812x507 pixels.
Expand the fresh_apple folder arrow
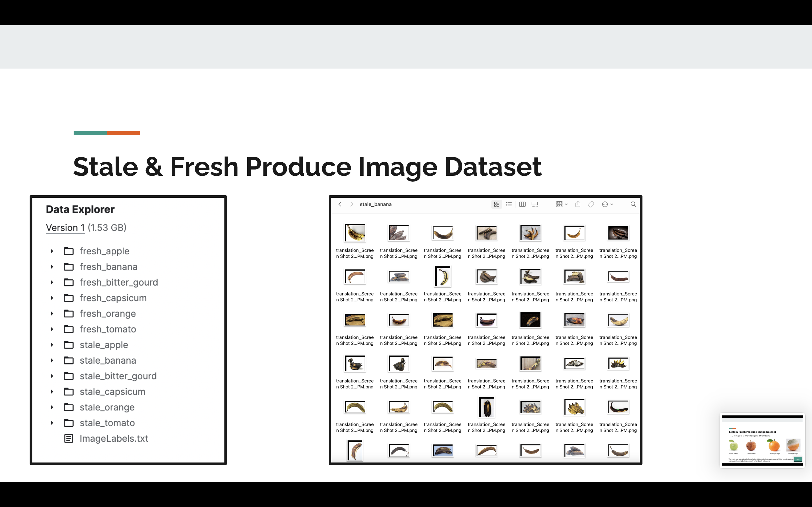tap(52, 251)
